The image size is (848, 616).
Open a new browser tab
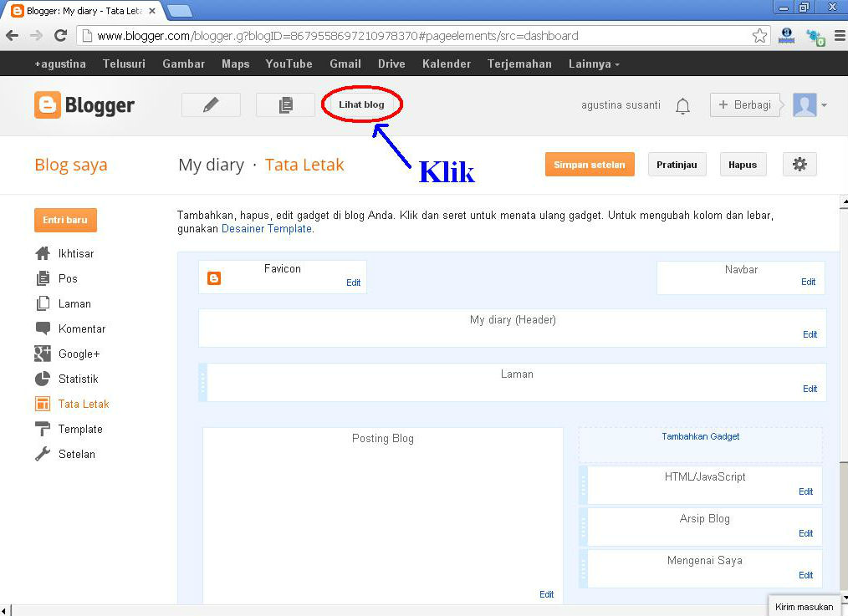click(179, 10)
